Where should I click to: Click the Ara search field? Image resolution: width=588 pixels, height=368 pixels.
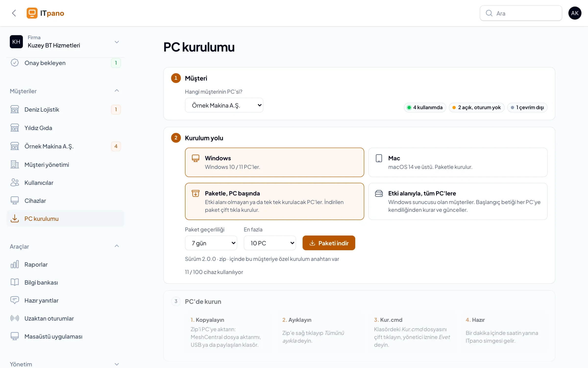coord(521,13)
